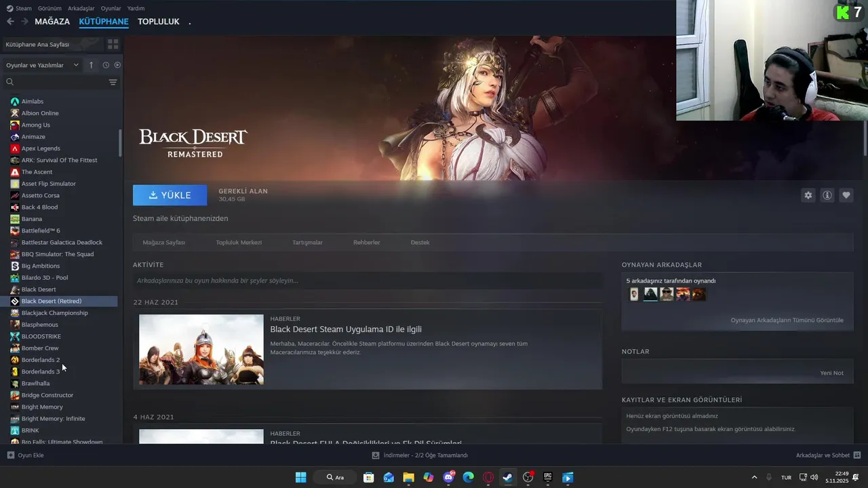Select ARK: Survival Of The Fittest

(x=60, y=160)
